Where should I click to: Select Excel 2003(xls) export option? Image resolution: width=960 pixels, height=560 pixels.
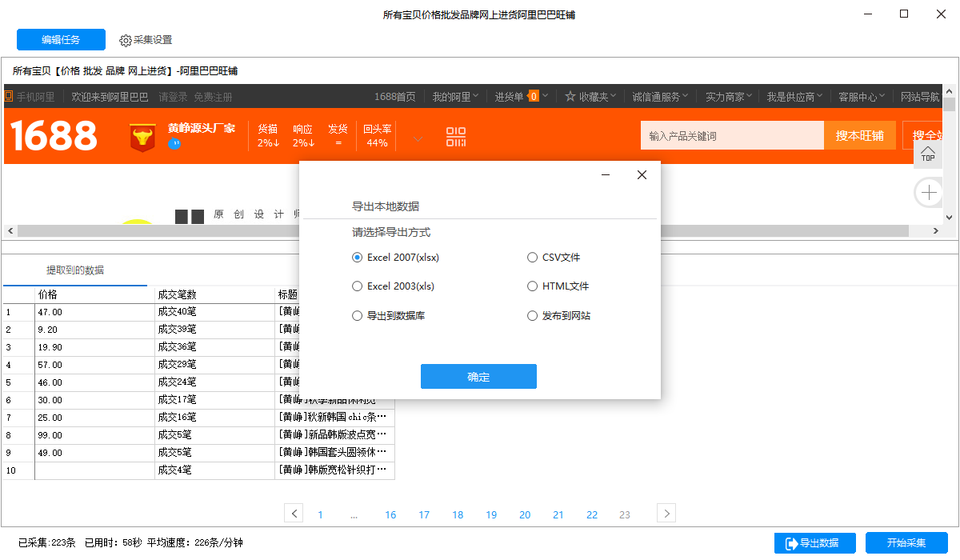pos(393,286)
